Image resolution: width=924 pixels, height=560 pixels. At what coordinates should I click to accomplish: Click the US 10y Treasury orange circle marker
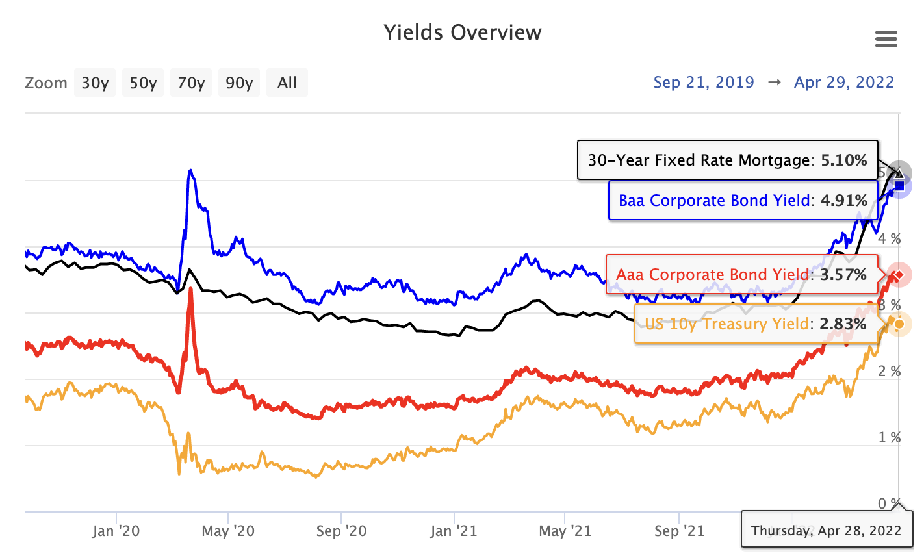[899, 324]
